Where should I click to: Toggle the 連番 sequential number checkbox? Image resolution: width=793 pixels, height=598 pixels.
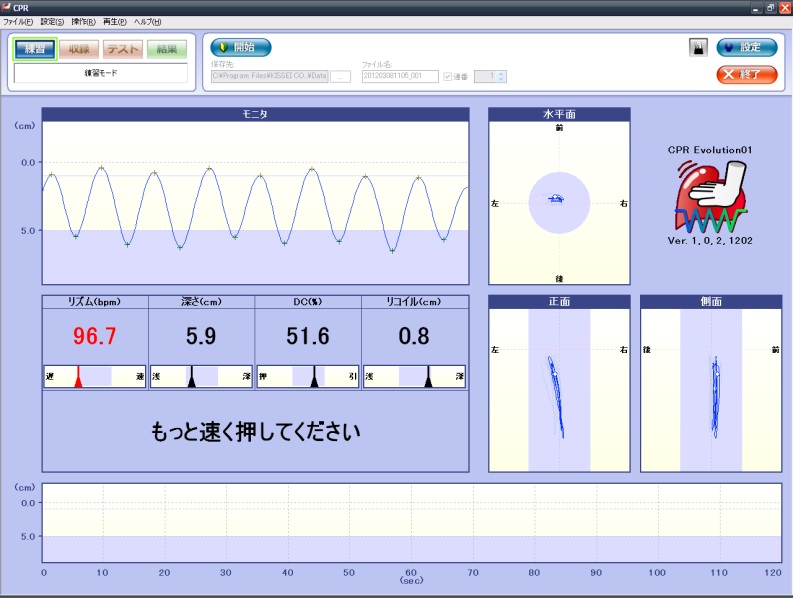coord(448,76)
